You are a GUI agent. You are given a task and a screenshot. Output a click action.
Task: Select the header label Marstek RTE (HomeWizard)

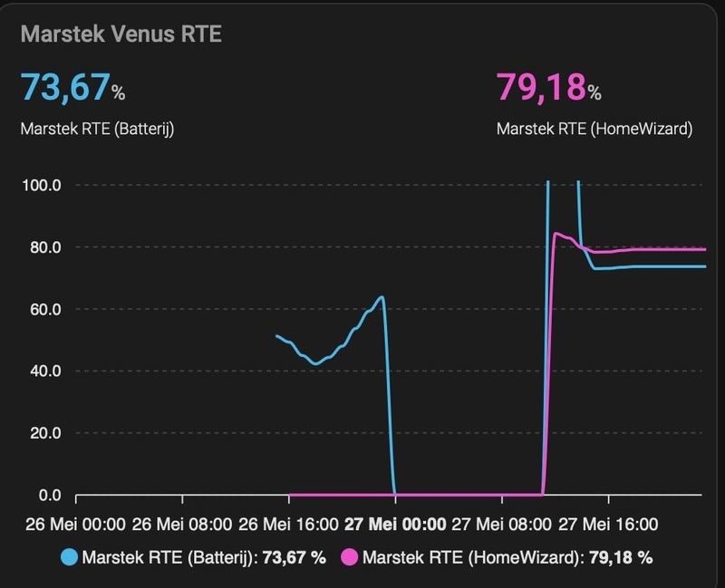[594, 129]
